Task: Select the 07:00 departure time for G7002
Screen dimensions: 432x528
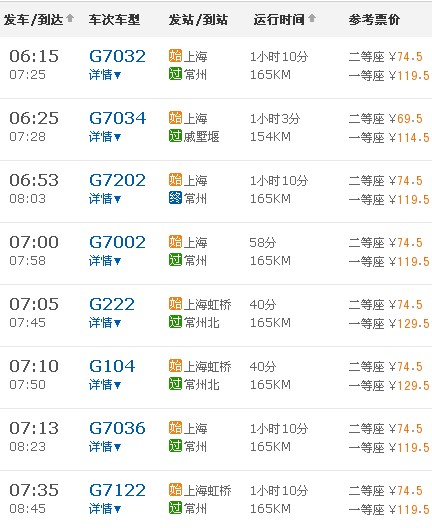Action: [34, 242]
